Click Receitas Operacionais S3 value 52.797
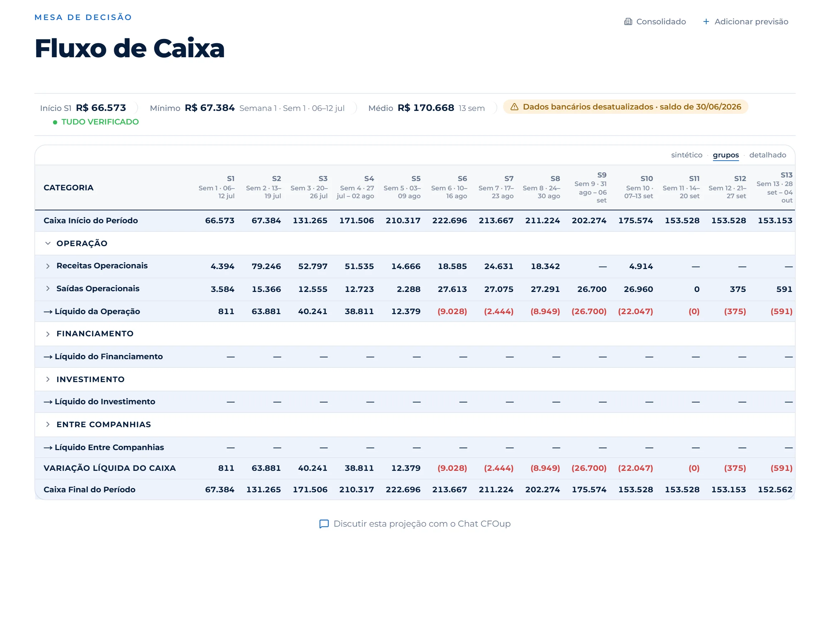Image resolution: width=830 pixels, height=644 pixels. 313,266
